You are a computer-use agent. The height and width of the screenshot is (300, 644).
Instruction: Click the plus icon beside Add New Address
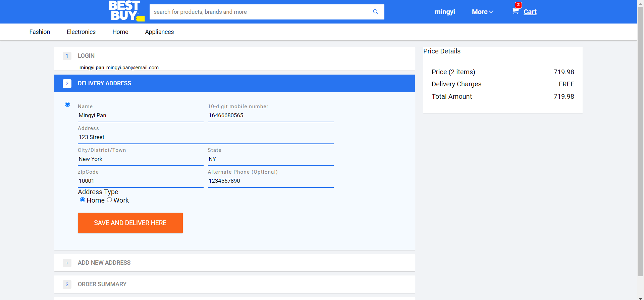(67, 263)
